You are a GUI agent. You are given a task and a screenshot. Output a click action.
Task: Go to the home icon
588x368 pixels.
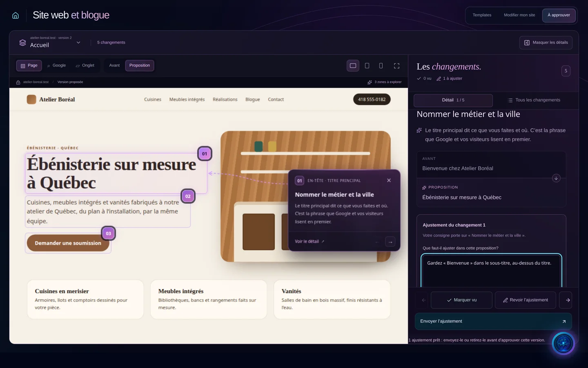16,16
